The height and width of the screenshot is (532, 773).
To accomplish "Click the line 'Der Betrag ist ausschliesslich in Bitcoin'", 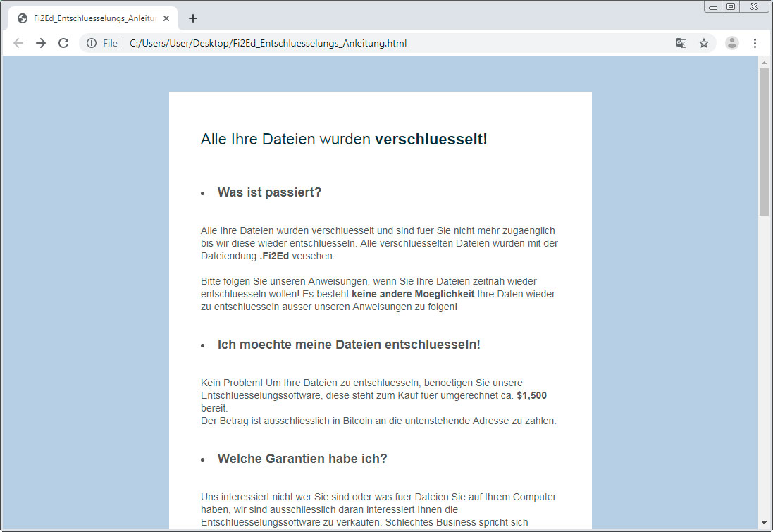I will point(378,421).
